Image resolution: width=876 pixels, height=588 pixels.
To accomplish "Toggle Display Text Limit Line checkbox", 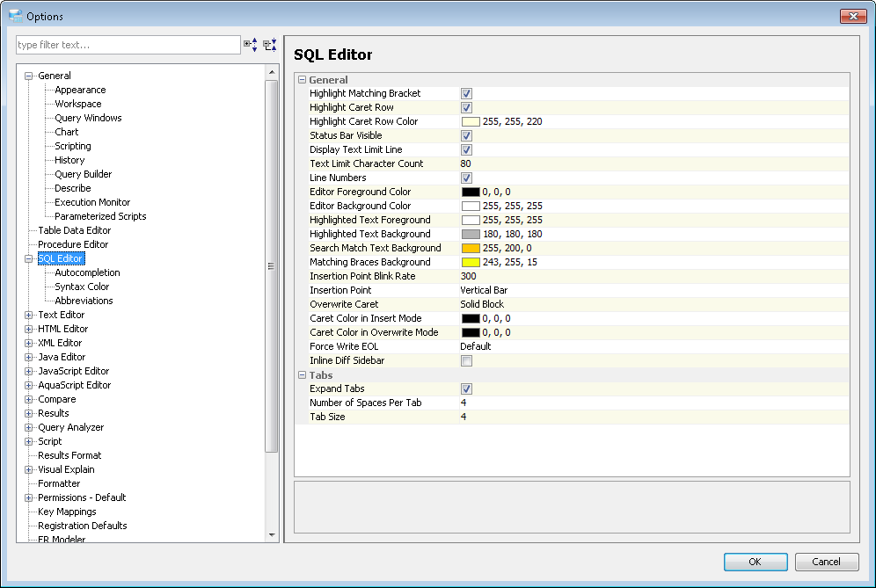I will [x=466, y=149].
